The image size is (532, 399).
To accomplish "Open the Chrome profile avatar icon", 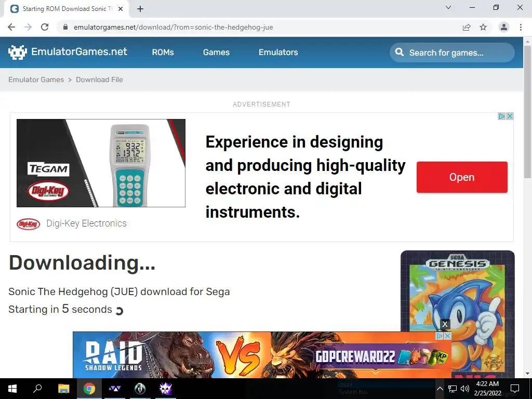I will click(x=504, y=27).
